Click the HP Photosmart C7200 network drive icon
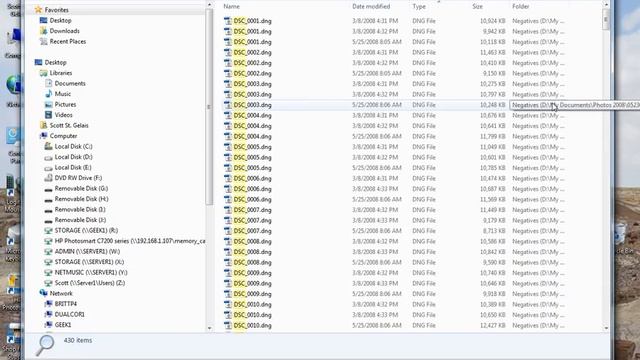Viewport: 640px width, 360px height. (x=49, y=241)
